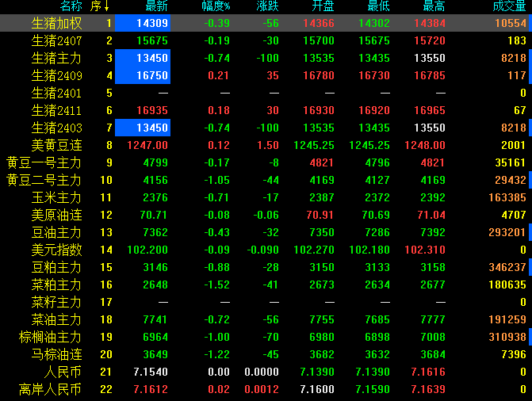Click the 成交量 column header

click(x=509, y=6)
